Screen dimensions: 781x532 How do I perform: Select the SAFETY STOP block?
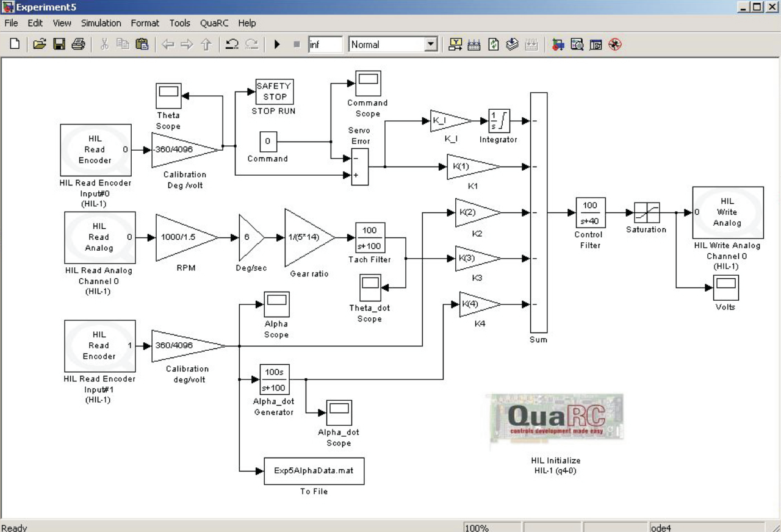tap(273, 91)
